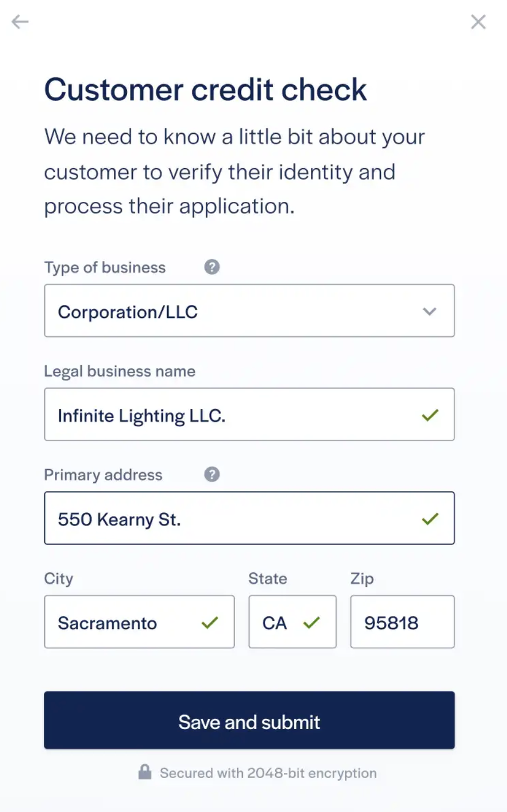Edit the Infinite Lighting LLC. name field
The width and height of the screenshot is (507, 812).
249,414
